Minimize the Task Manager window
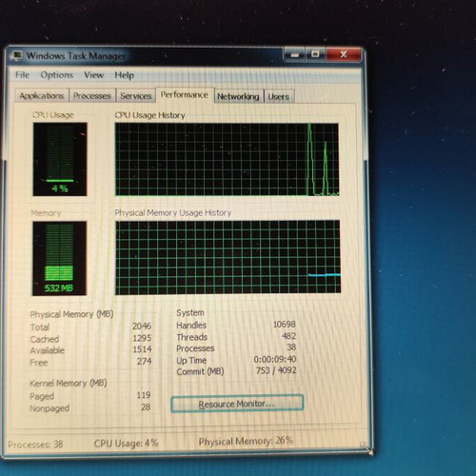476x476 pixels. [294, 54]
